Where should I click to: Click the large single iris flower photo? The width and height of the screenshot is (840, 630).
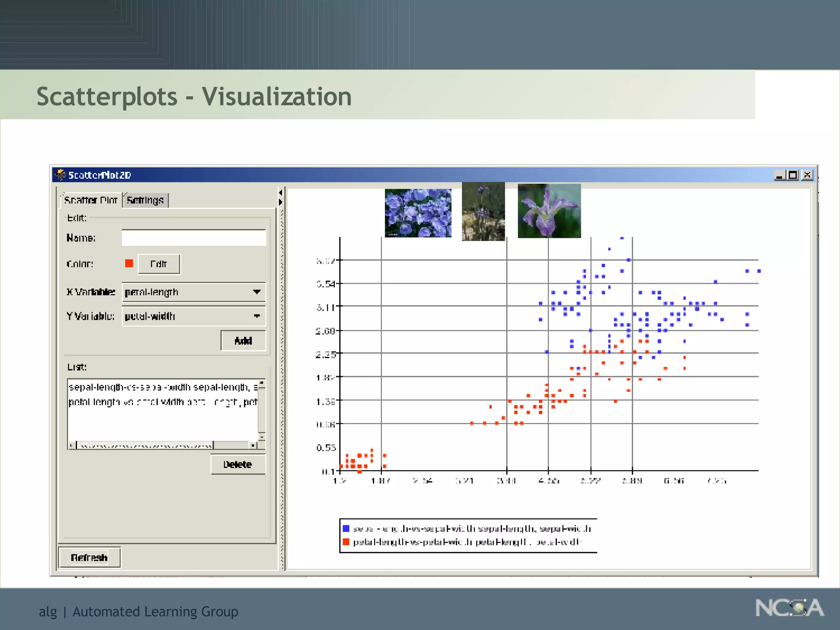pos(549,211)
